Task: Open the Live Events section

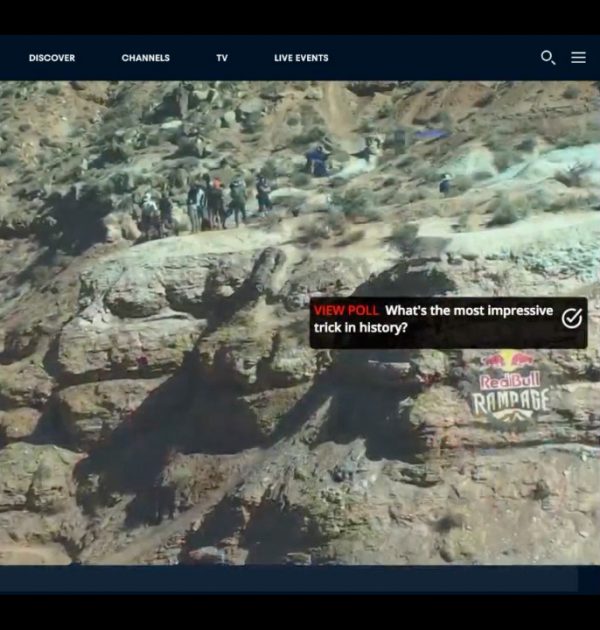Action: point(301,58)
